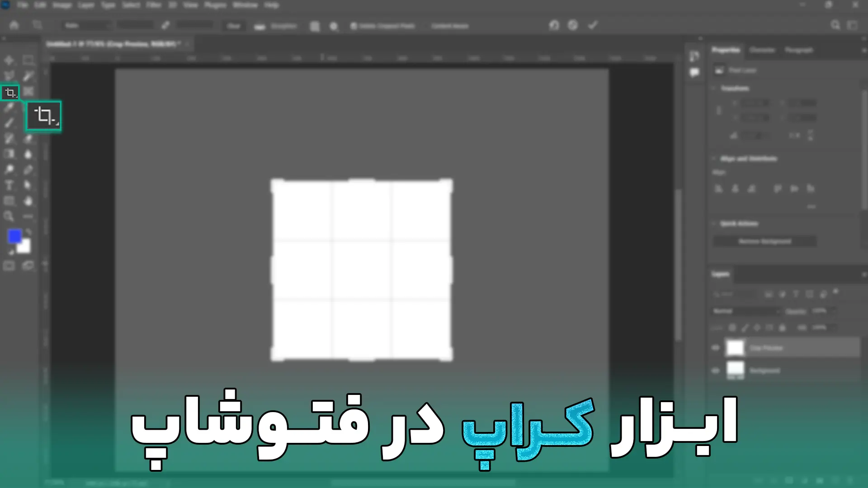Select the Dodge tool
The height and width of the screenshot is (488, 868).
coord(9,170)
